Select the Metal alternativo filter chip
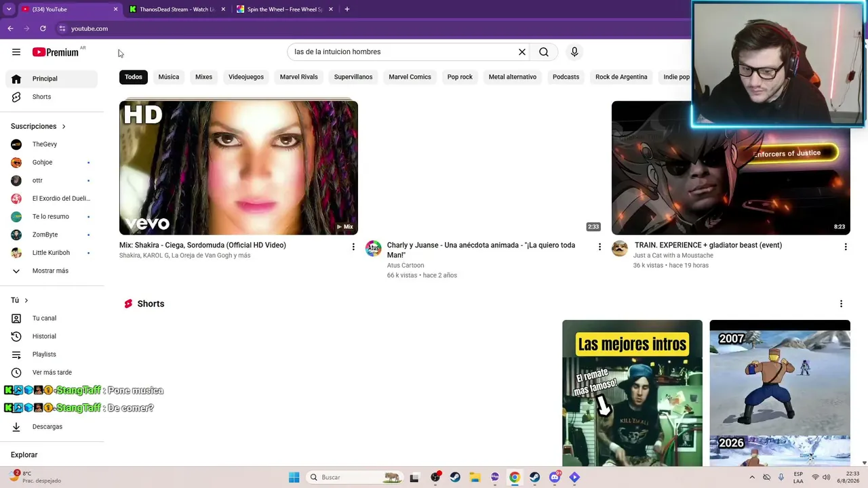 pos(513,77)
